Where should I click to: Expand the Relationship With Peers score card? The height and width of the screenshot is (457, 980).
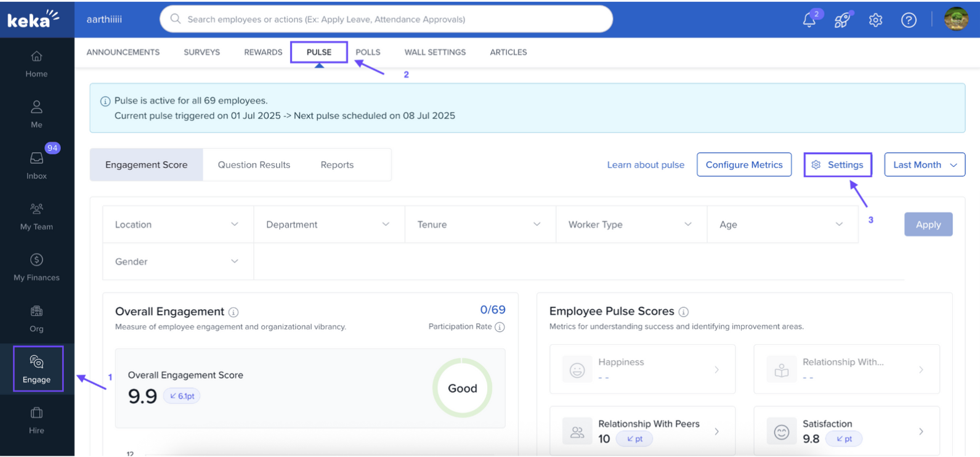point(642,431)
